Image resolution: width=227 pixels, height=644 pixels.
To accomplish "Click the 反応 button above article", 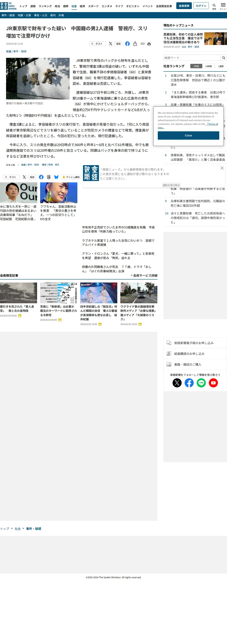I will [118, 44].
